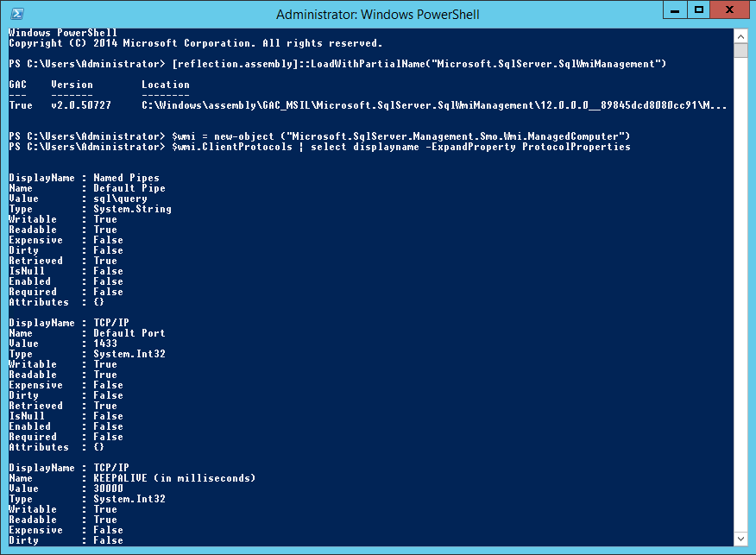This screenshot has height=555, width=756.
Task: Click the 'v2.0.50727' version text
Action: point(81,105)
